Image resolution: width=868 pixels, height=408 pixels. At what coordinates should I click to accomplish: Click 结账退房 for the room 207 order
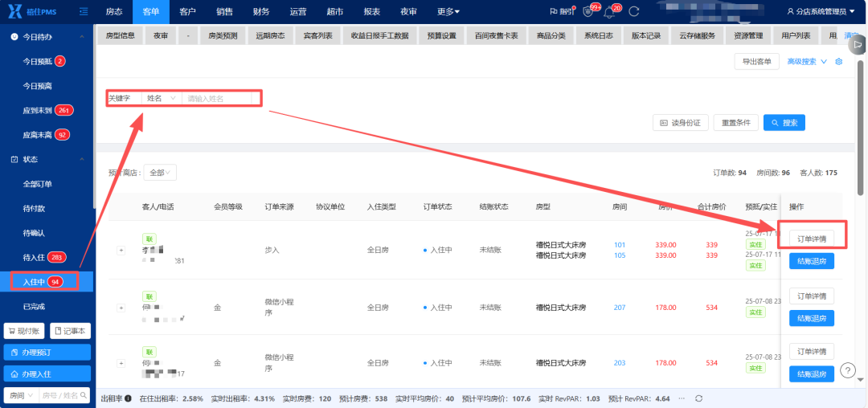coord(812,318)
